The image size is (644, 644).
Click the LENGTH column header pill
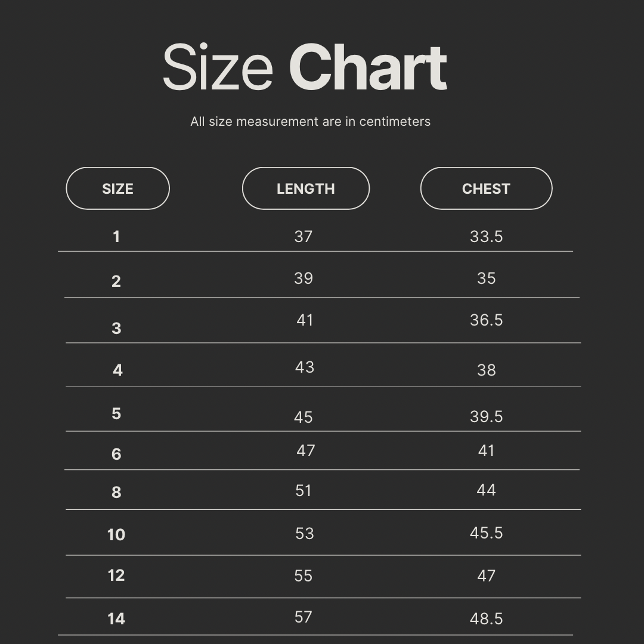pyautogui.click(x=305, y=188)
